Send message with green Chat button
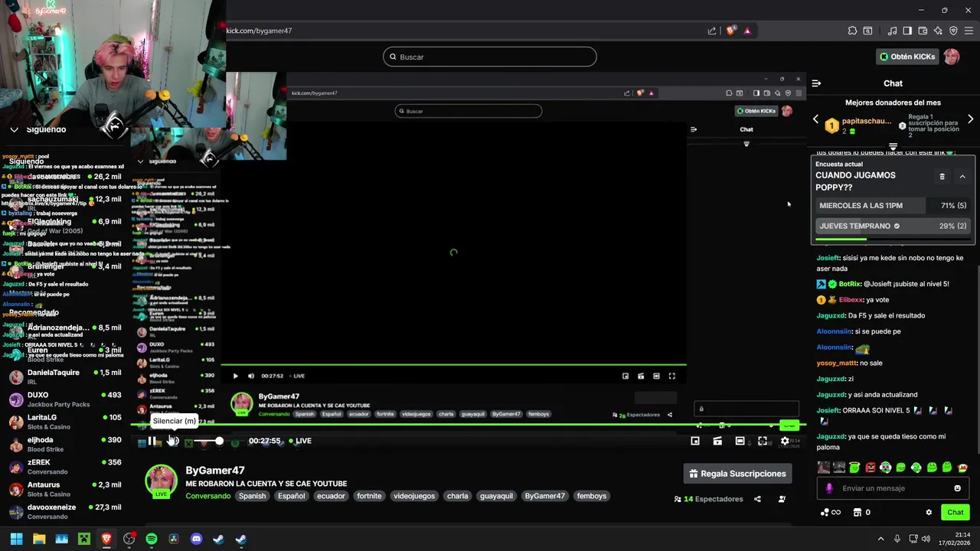Viewport: 980px width, 551px height. click(955, 513)
